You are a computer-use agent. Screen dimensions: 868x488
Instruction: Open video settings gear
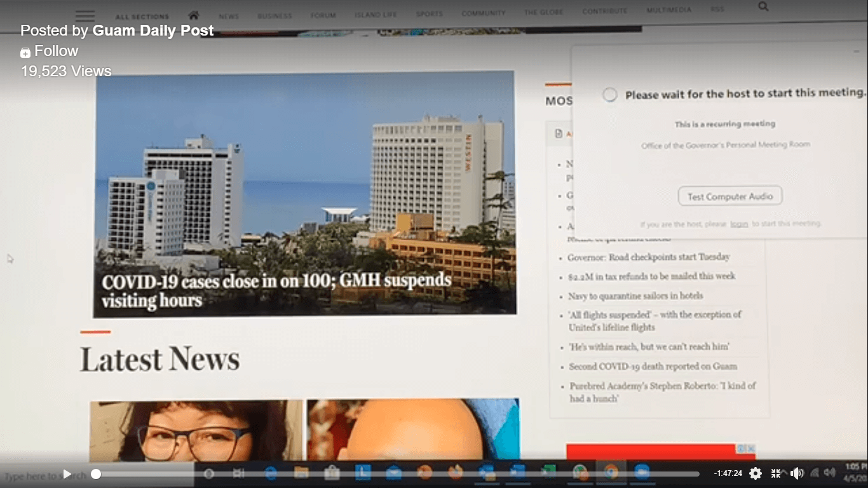pyautogui.click(x=755, y=473)
